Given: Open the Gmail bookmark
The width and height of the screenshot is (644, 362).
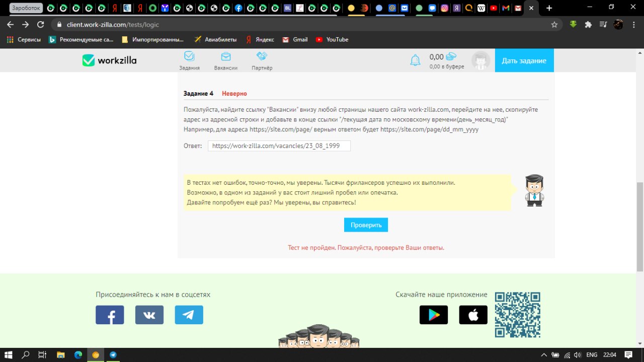Looking at the screenshot, I should [x=295, y=39].
